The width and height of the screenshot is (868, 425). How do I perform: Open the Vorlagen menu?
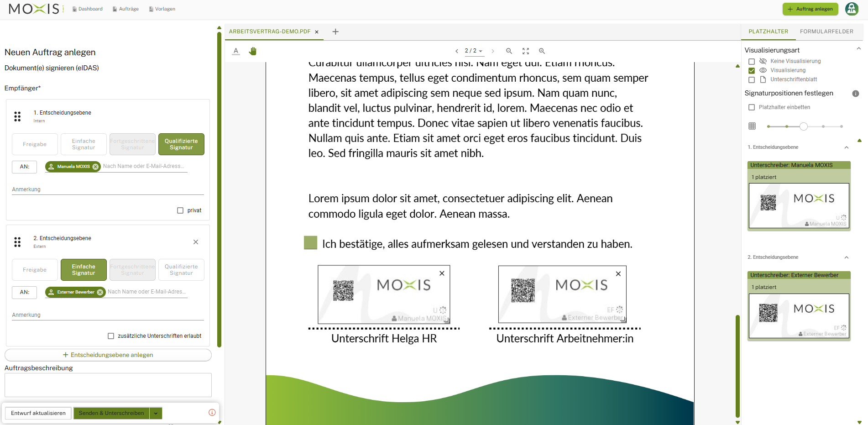tap(162, 9)
